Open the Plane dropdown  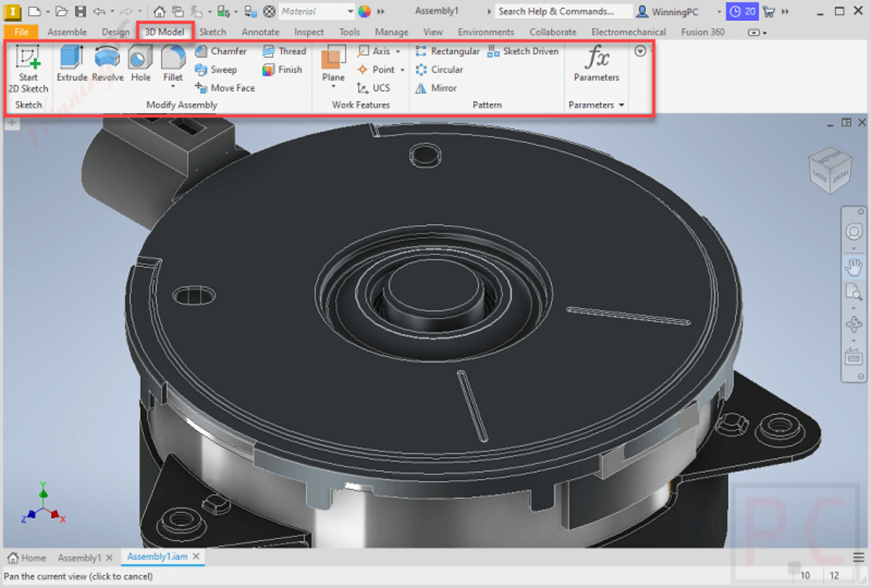[x=333, y=86]
